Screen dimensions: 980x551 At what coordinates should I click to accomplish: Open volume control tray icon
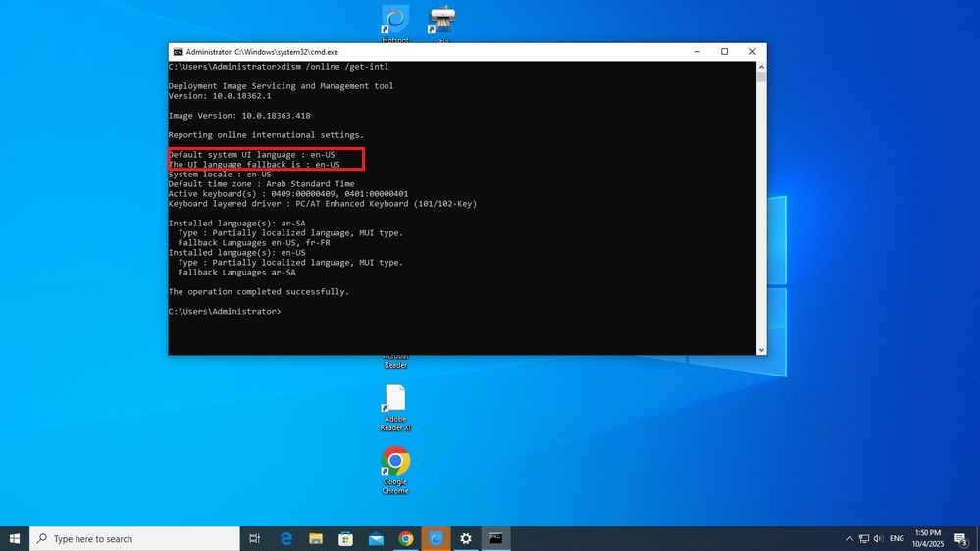click(878, 538)
